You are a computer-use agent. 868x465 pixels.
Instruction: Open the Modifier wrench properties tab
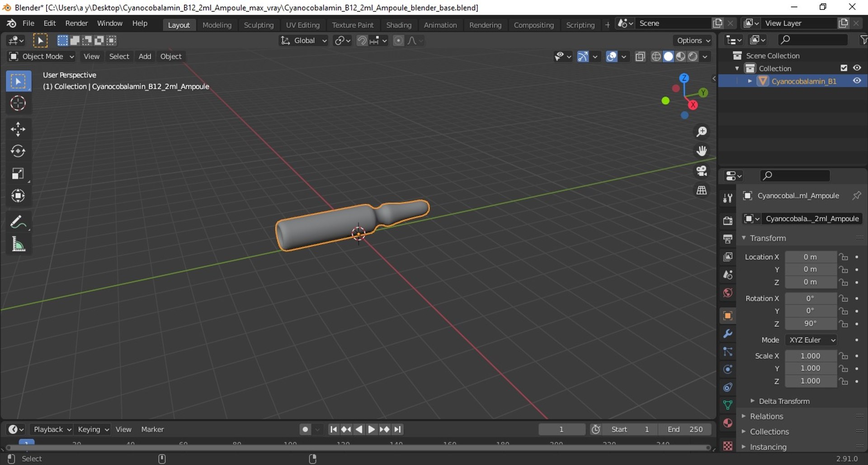click(x=727, y=334)
